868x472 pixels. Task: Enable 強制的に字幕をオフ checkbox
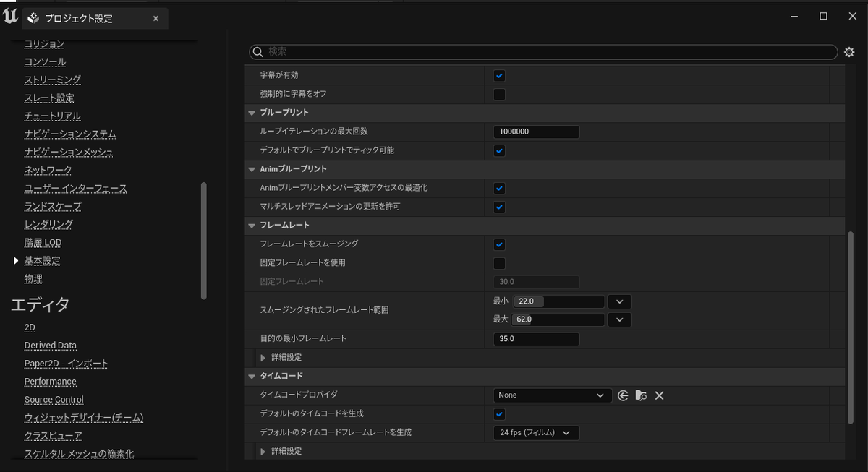pyautogui.click(x=499, y=94)
